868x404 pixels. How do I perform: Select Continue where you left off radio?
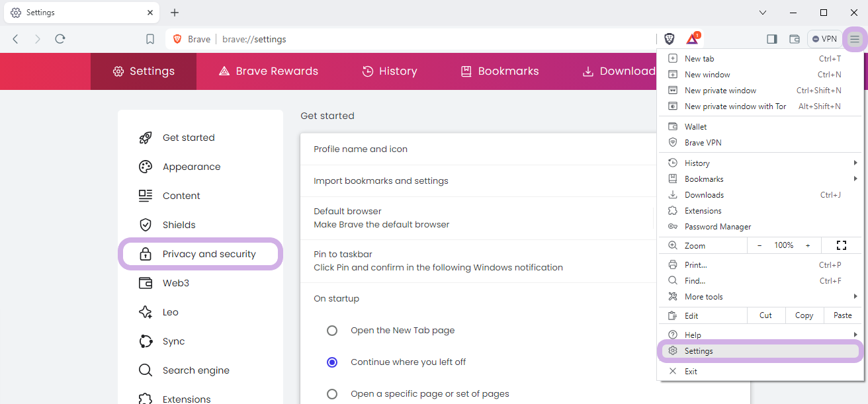click(x=332, y=362)
